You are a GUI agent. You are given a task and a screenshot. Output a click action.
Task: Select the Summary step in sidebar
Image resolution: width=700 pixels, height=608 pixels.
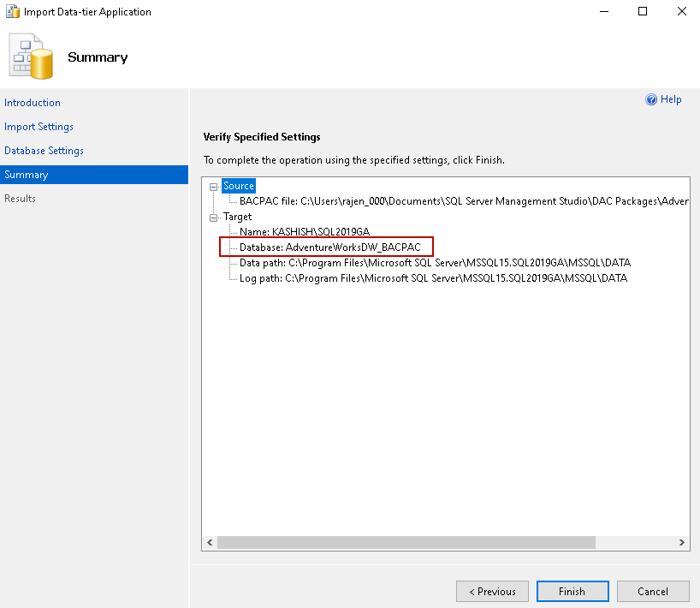point(27,175)
